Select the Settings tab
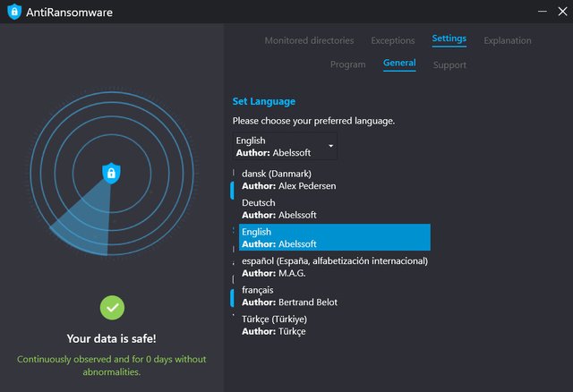The width and height of the screenshot is (573, 392). point(449,39)
